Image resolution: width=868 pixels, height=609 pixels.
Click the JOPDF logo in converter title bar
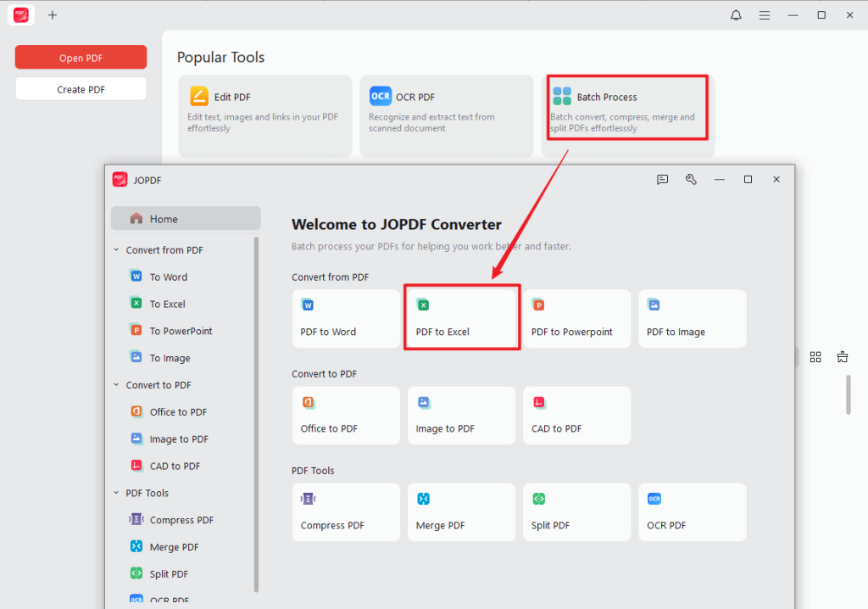[120, 180]
